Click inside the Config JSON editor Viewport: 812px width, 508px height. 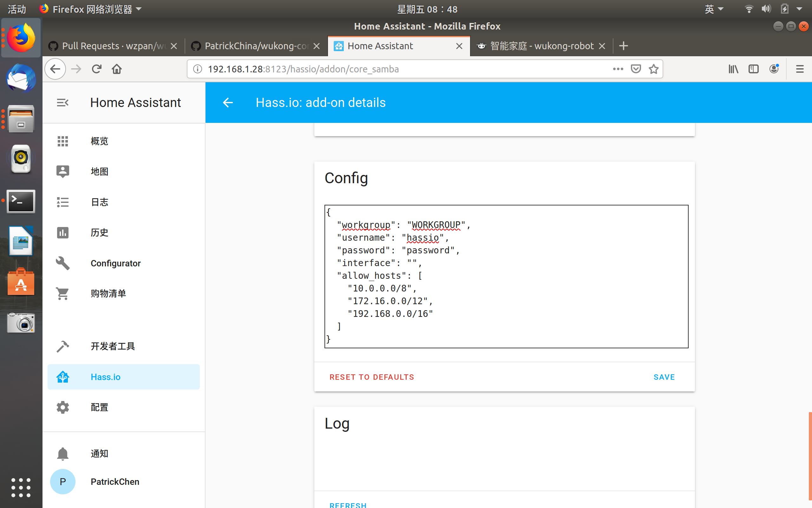[506, 276]
